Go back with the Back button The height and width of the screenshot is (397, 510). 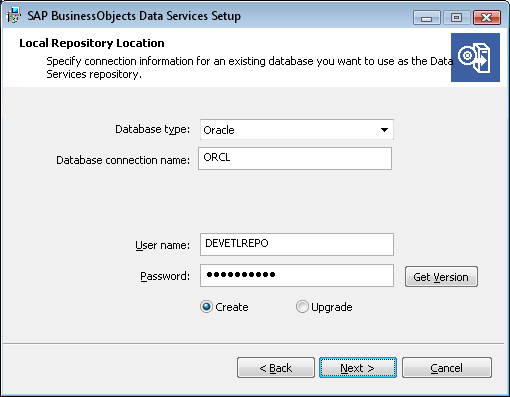tap(276, 368)
